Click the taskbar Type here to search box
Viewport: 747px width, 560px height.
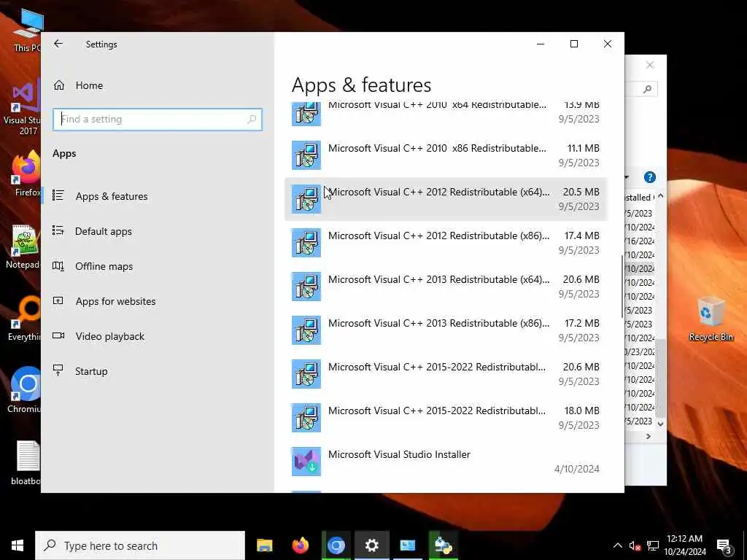[x=140, y=545]
